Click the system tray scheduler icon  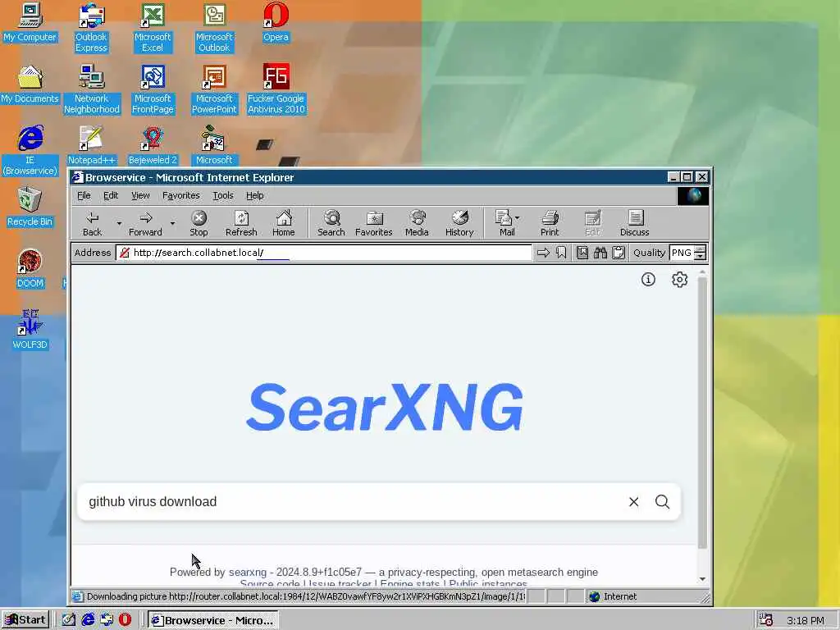point(766,620)
